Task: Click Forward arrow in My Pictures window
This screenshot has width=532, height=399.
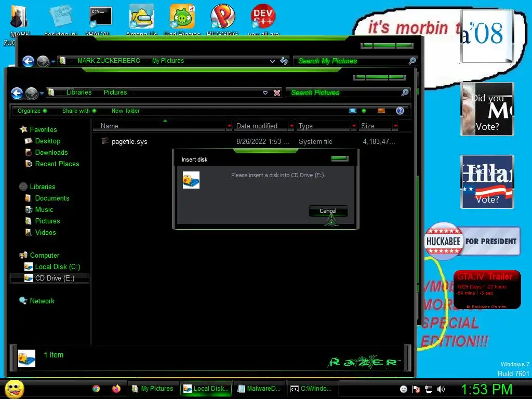Action: click(43, 61)
